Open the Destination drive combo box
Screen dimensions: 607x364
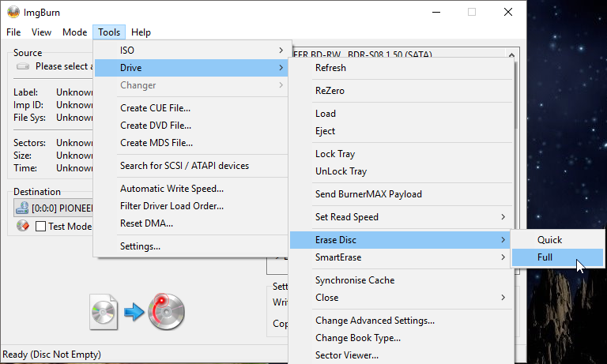pyautogui.click(x=54, y=208)
